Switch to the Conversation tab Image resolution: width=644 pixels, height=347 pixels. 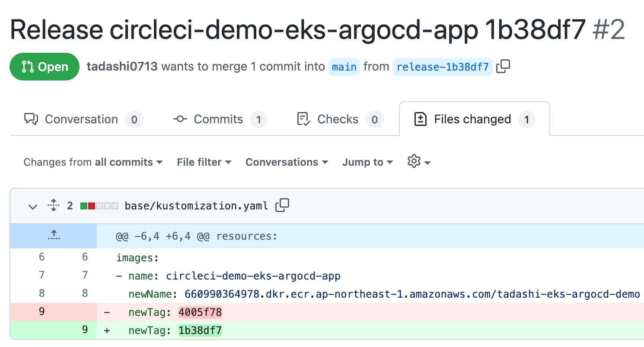point(83,119)
